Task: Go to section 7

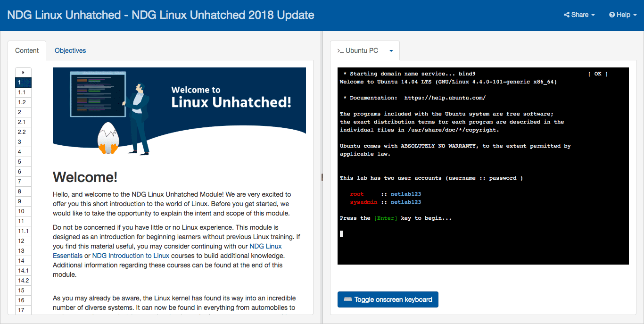Action: tap(23, 182)
